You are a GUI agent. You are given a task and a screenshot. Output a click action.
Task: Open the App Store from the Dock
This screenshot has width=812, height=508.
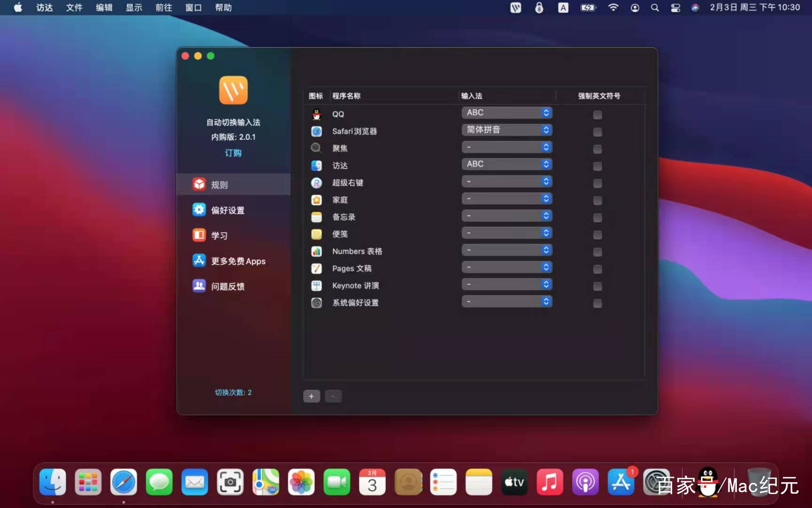click(x=621, y=482)
